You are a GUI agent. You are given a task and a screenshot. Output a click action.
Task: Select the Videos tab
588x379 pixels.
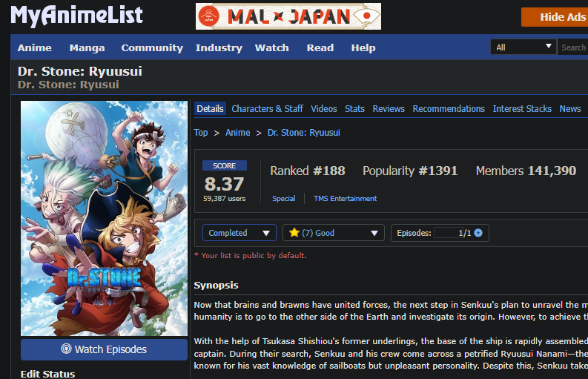pos(323,109)
